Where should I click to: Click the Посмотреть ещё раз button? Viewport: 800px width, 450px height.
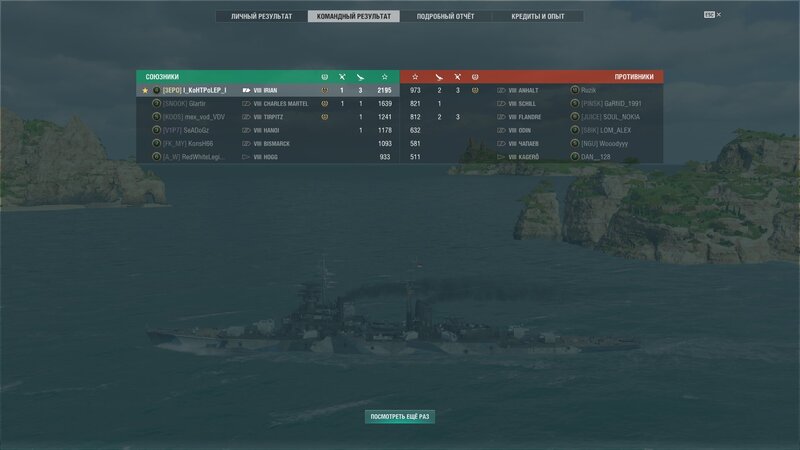(x=400, y=417)
